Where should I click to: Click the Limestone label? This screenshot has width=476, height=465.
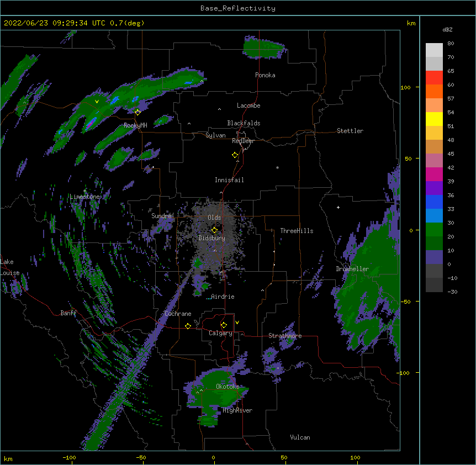click(84, 197)
